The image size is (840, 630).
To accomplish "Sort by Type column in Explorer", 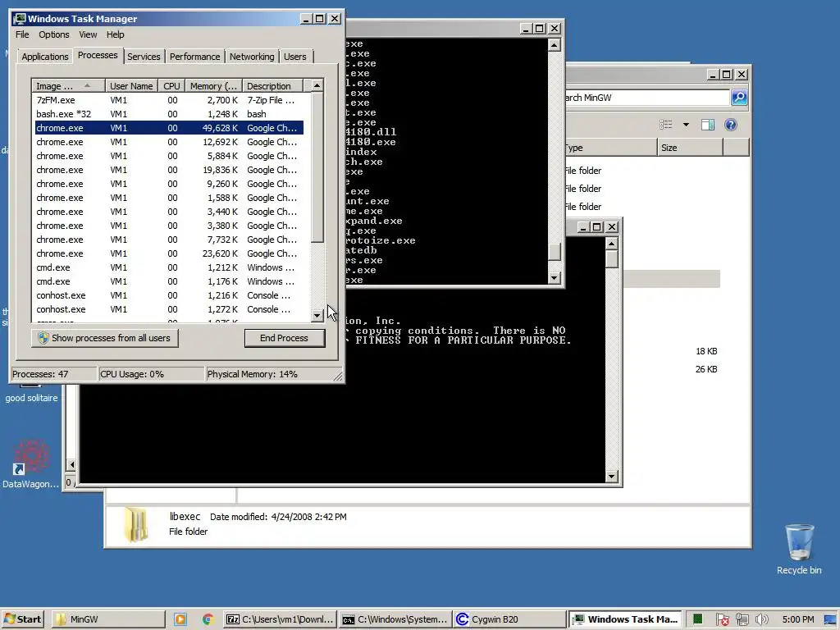I will 611,148.
